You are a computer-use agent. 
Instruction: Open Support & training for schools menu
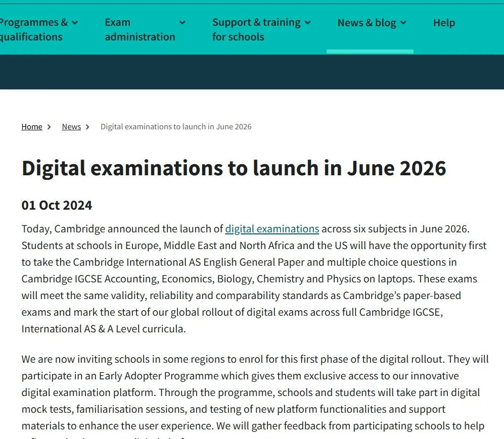coord(255,29)
